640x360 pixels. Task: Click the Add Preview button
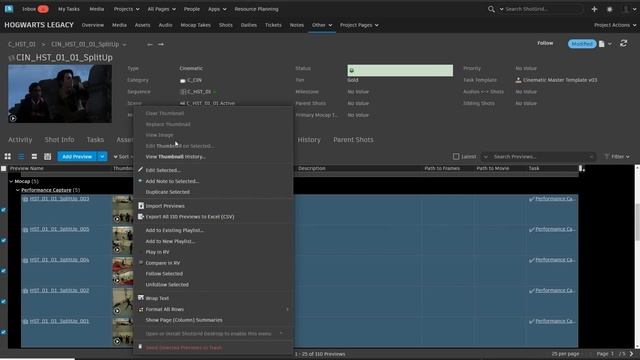pos(77,157)
